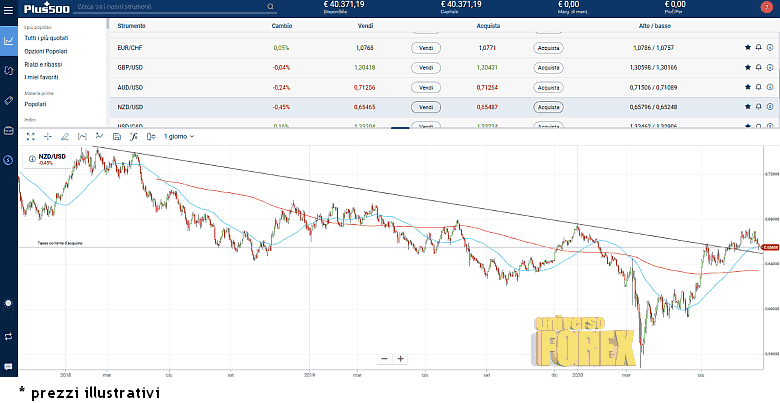The image size is (780, 403).
Task: Open 'Tutti i più quotati' category
Action: (48, 37)
